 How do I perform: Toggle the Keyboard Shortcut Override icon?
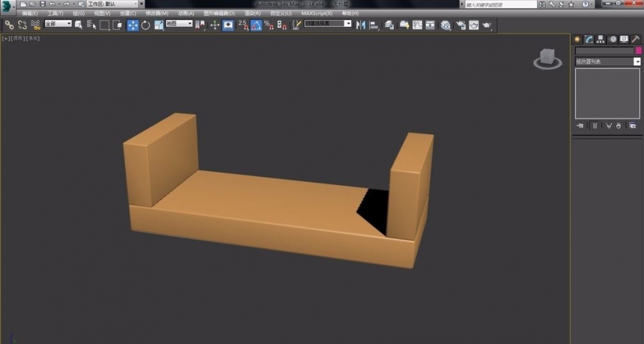[228, 25]
